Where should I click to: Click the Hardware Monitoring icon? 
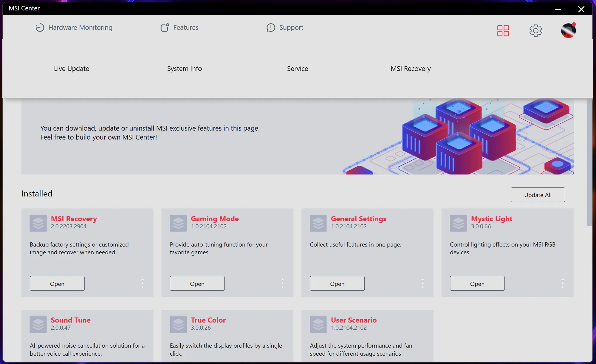coord(39,27)
